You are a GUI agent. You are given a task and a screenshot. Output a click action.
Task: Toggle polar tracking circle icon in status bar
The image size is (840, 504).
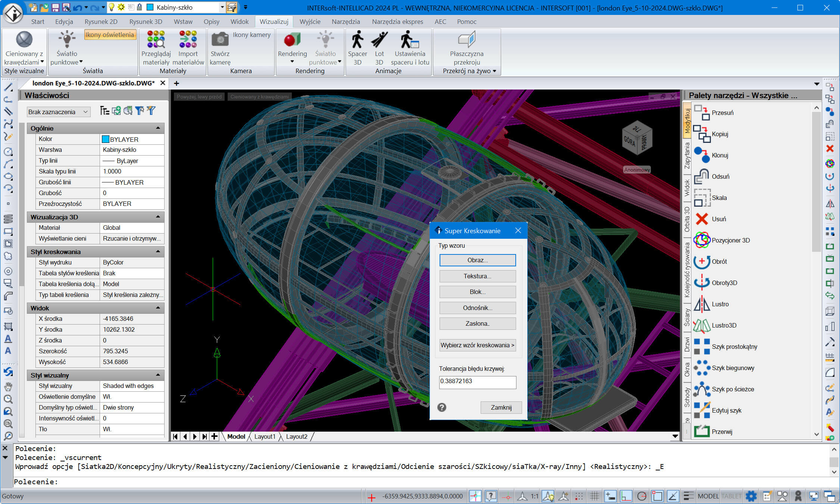[641, 496]
